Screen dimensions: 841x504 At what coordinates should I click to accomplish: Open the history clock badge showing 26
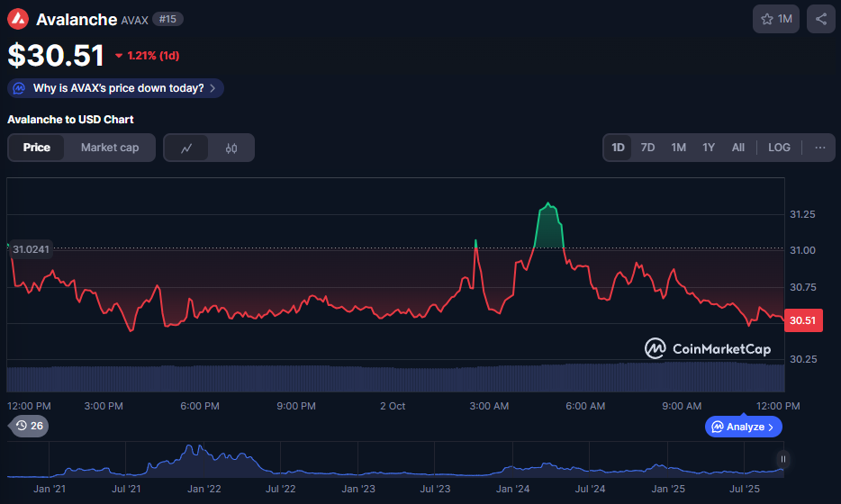[29, 426]
